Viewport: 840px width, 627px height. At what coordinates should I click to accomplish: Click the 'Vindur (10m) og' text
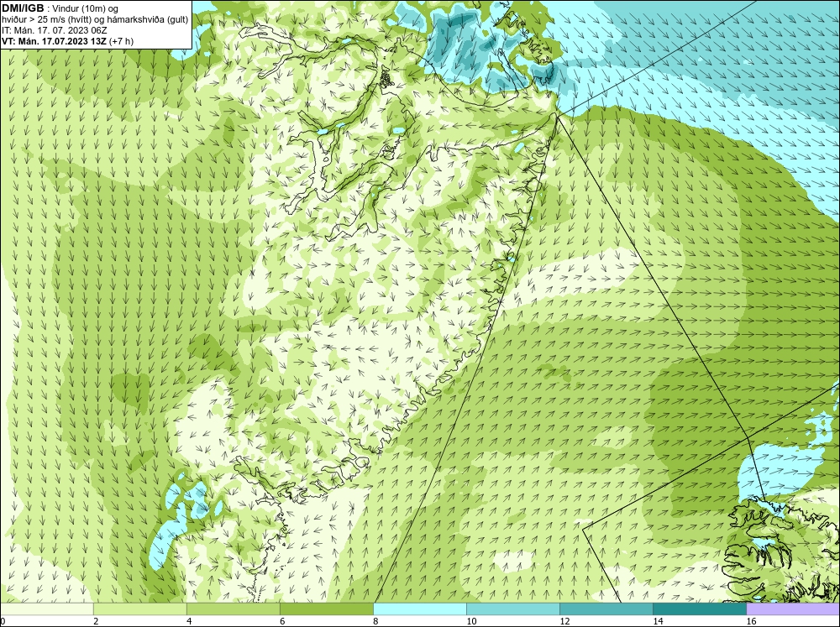point(85,8)
